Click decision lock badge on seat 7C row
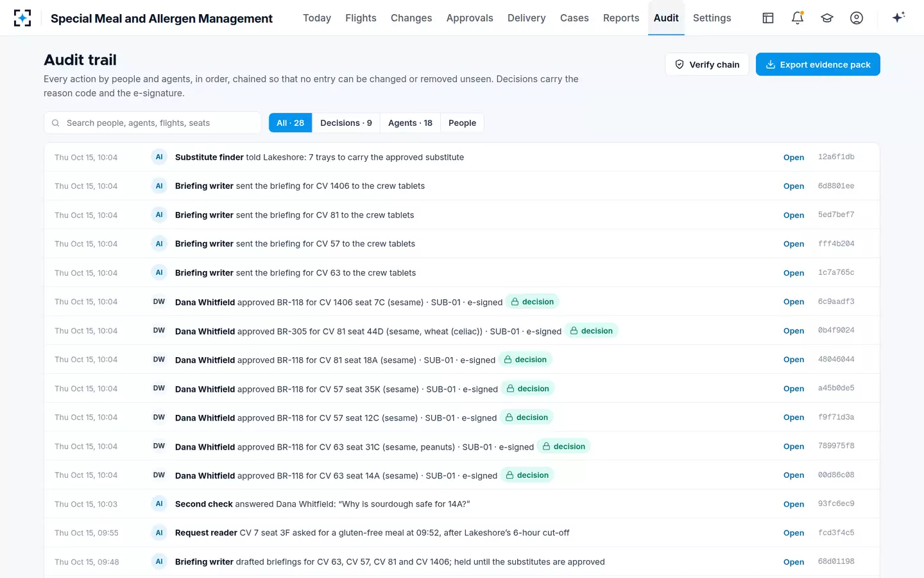Image resolution: width=924 pixels, height=578 pixels. point(533,302)
